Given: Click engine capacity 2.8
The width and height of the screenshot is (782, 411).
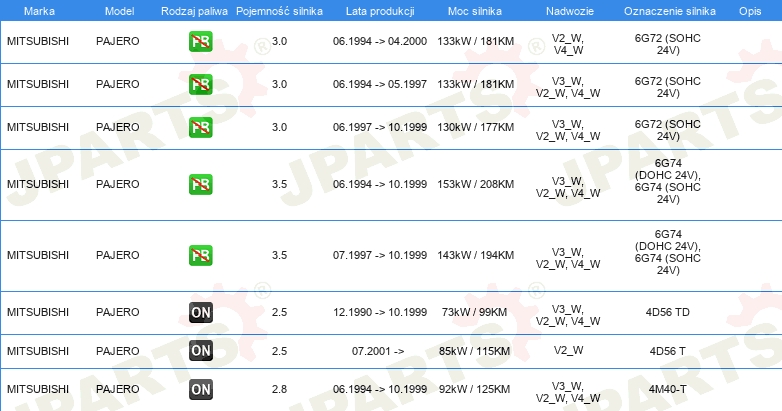Looking at the screenshot, I should pos(279,389).
